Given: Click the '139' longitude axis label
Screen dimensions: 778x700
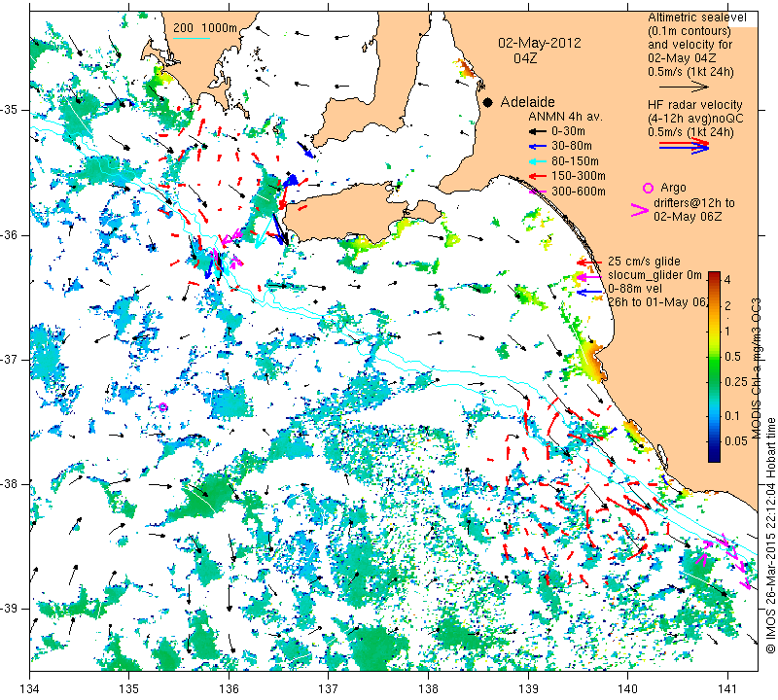Looking at the screenshot, I should click(x=528, y=689).
